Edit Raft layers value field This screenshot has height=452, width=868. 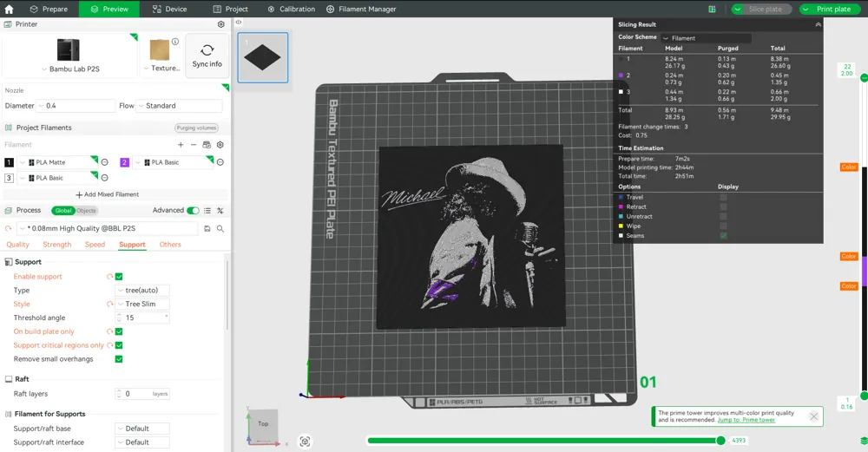142,394
